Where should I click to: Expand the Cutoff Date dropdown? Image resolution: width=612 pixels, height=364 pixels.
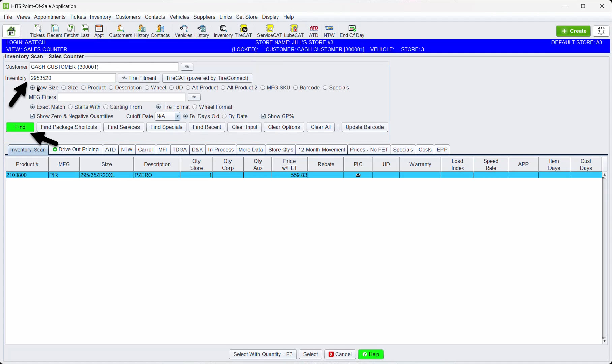tap(177, 116)
